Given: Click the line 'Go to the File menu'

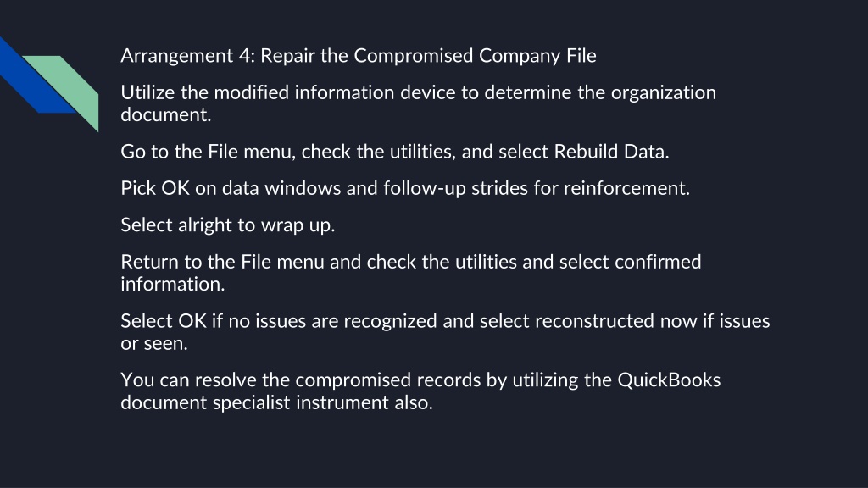Looking at the screenshot, I should pos(395,152).
